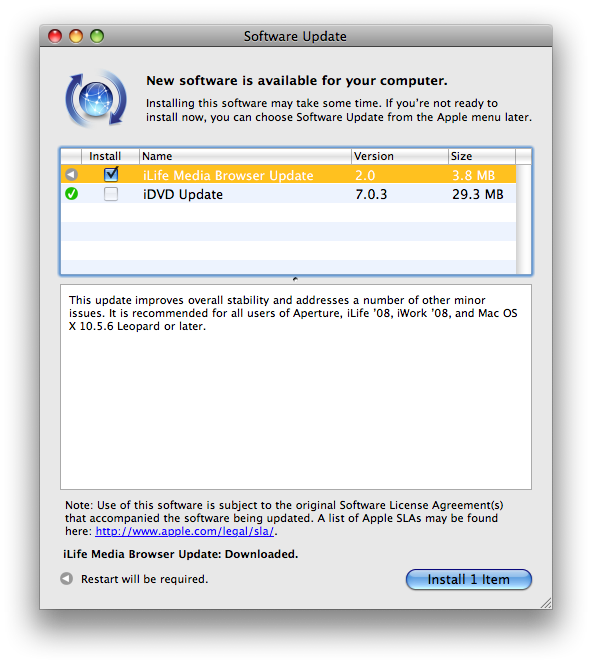Select the iLife Media Browser Update row name
592x664 pixels.
(x=228, y=175)
